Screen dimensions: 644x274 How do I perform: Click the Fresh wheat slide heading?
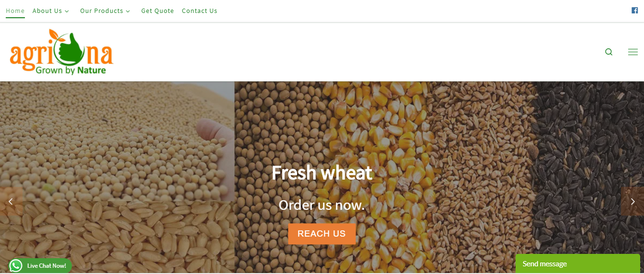click(322, 172)
